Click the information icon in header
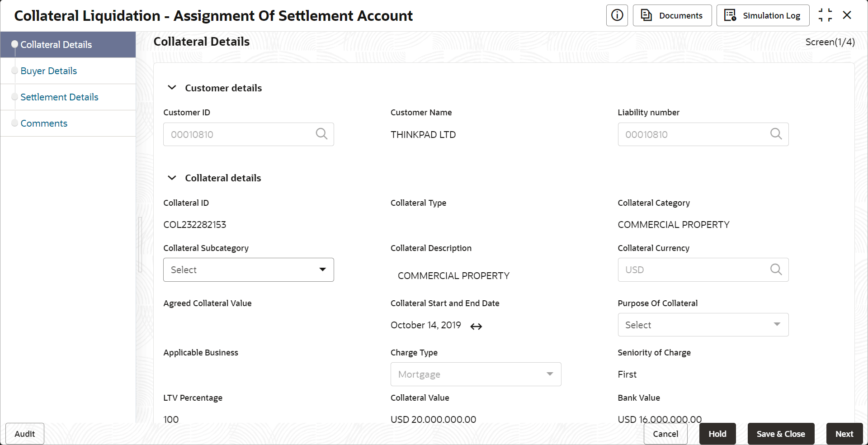This screenshot has height=445, width=868. coord(617,15)
